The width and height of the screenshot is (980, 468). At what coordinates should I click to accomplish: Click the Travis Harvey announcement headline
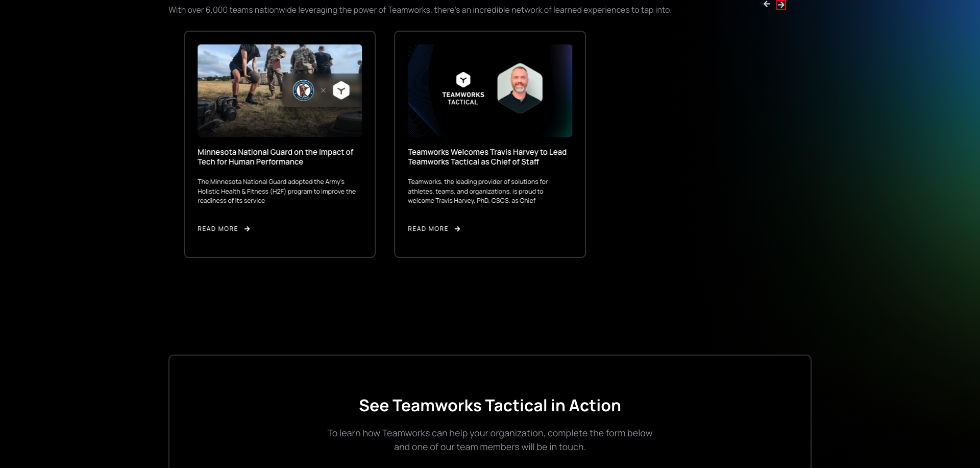click(487, 157)
